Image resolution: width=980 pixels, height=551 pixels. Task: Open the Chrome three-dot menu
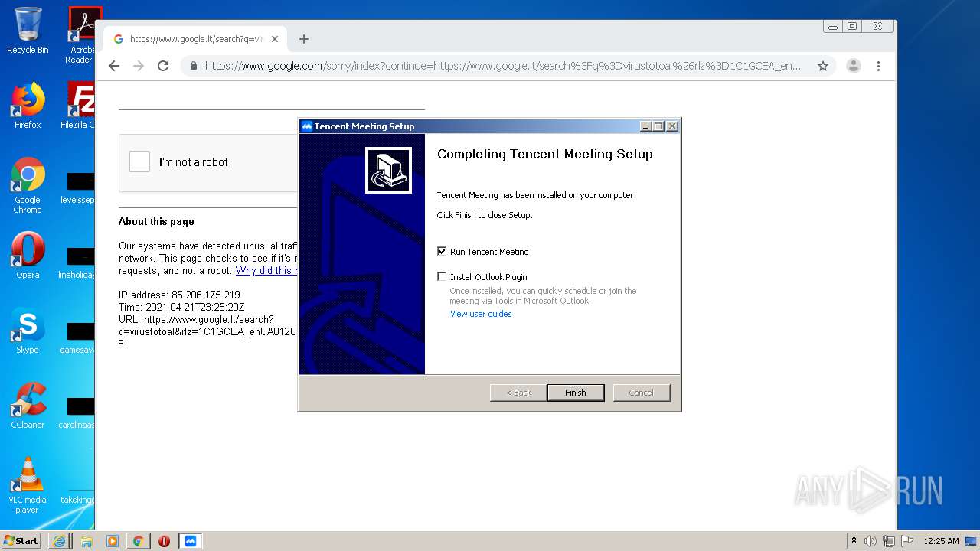pos(878,66)
